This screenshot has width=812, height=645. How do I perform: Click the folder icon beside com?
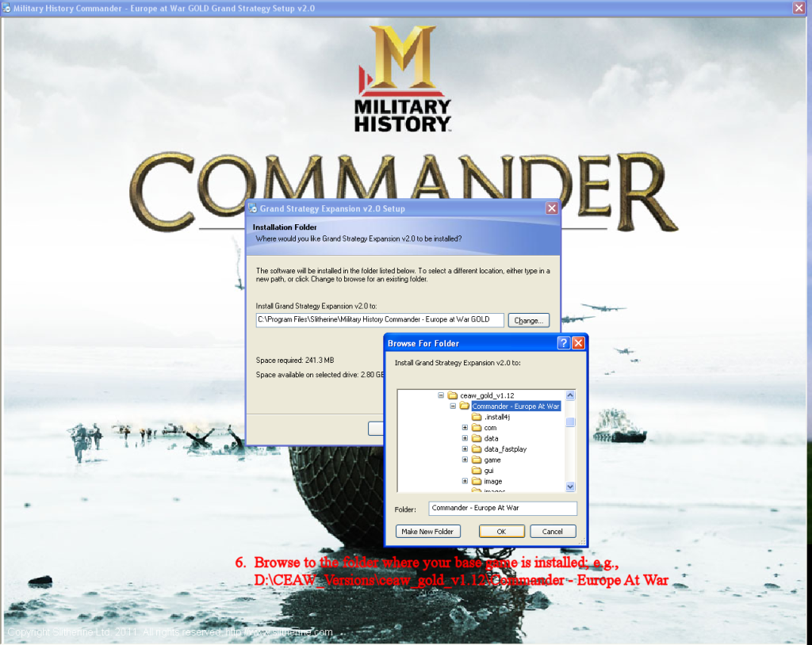click(x=477, y=428)
